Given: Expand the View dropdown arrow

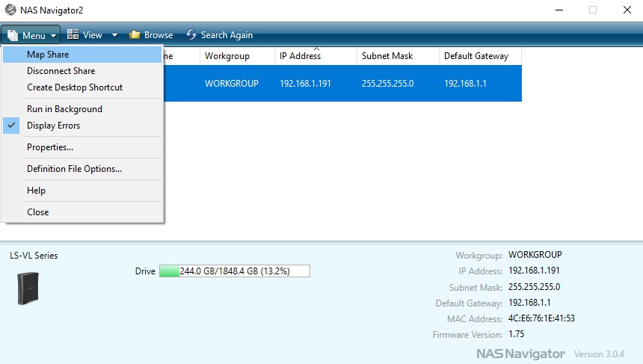Looking at the screenshot, I should 115,35.
